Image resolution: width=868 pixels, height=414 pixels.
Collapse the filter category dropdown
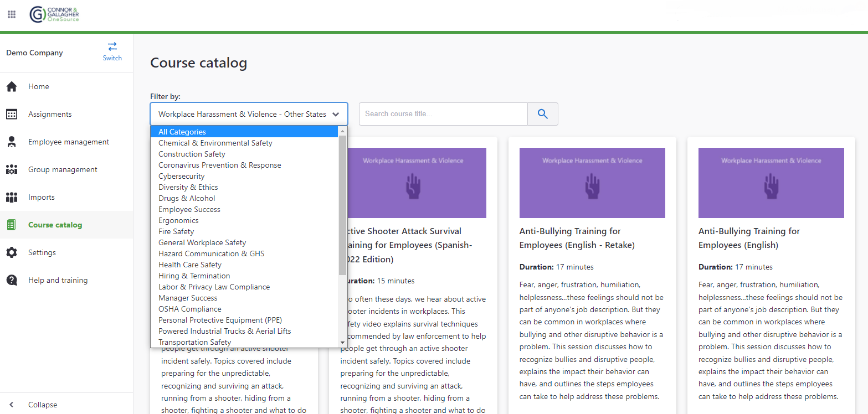coord(249,114)
